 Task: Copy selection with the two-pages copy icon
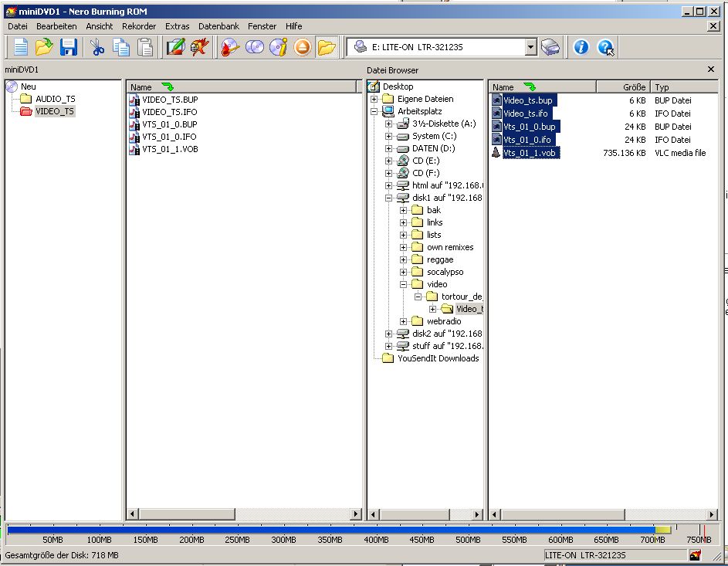(x=121, y=47)
